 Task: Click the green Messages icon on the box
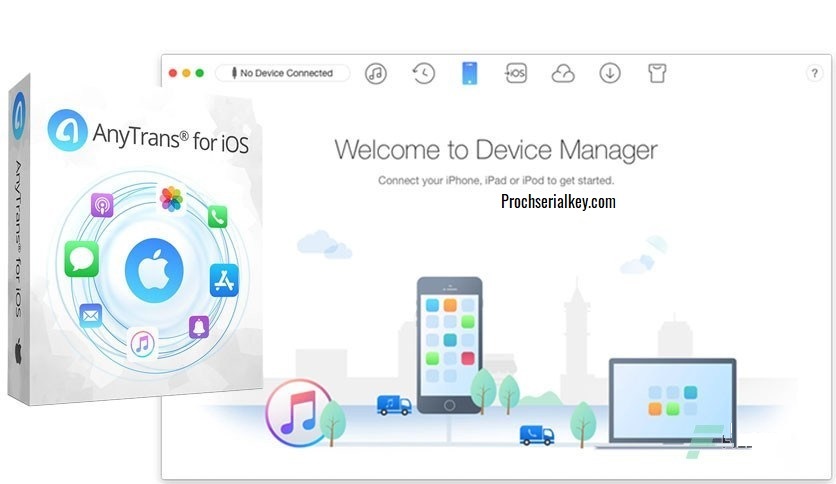pyautogui.click(x=82, y=259)
